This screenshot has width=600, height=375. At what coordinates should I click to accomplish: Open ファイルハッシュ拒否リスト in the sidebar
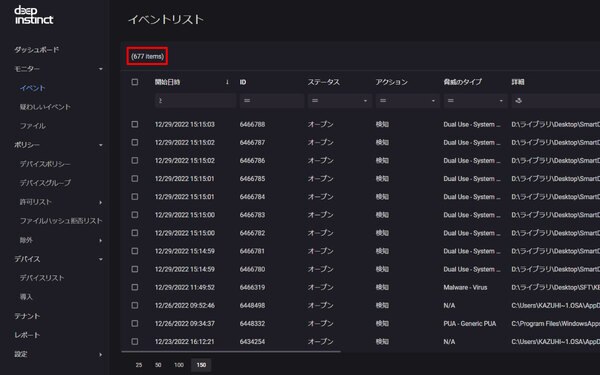click(x=61, y=221)
